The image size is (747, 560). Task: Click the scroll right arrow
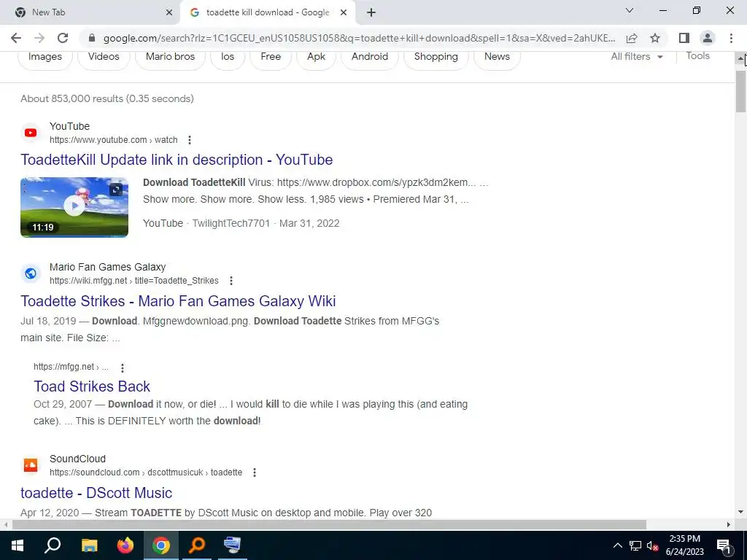(729, 525)
